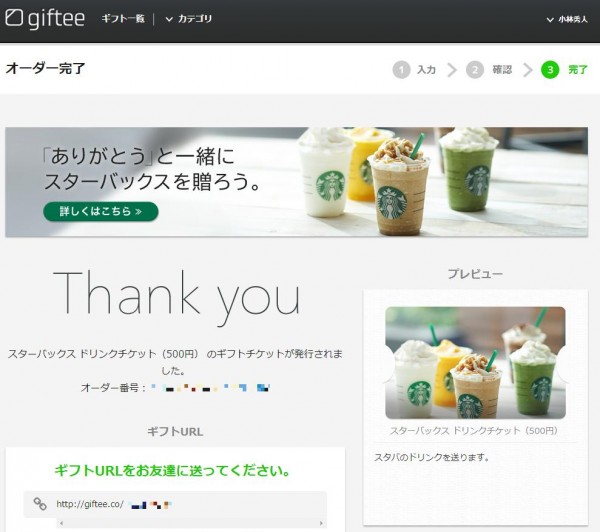The image size is (600, 532).
Task: Click the ギフトURLをお友達に送ってください。 green heading
Action: [172, 470]
